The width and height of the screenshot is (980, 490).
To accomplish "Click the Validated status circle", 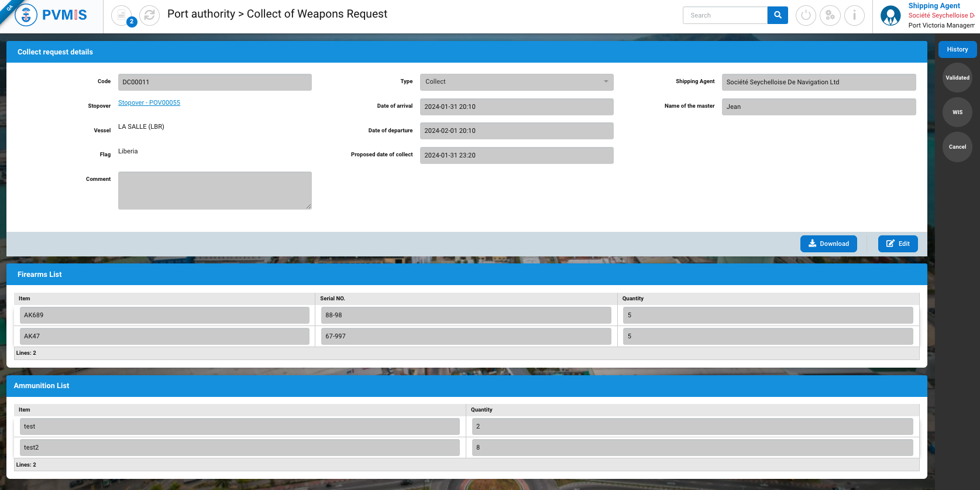I will tap(957, 78).
